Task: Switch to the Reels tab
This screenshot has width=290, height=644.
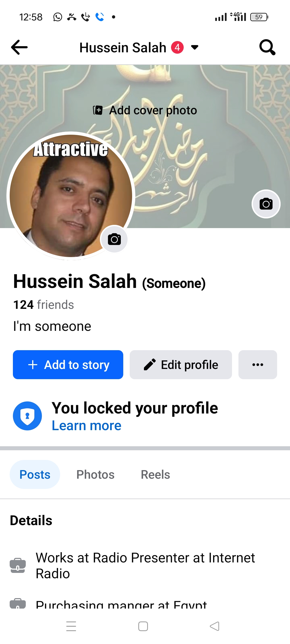Action: pyautogui.click(x=155, y=474)
